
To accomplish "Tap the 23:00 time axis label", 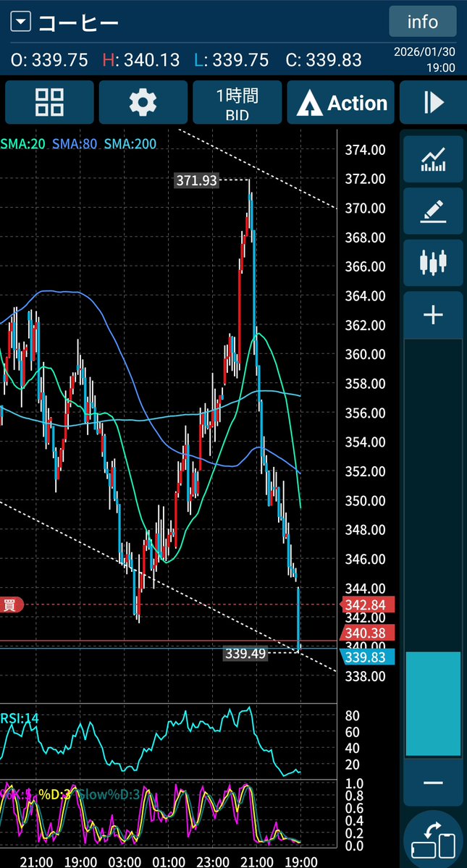I will 213,861.
